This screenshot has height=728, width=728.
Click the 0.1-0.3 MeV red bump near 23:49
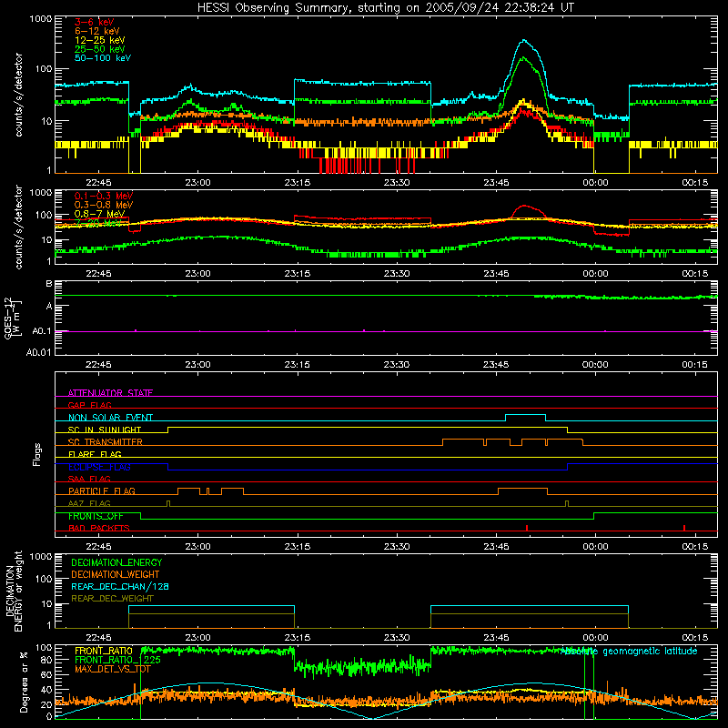[x=525, y=207]
